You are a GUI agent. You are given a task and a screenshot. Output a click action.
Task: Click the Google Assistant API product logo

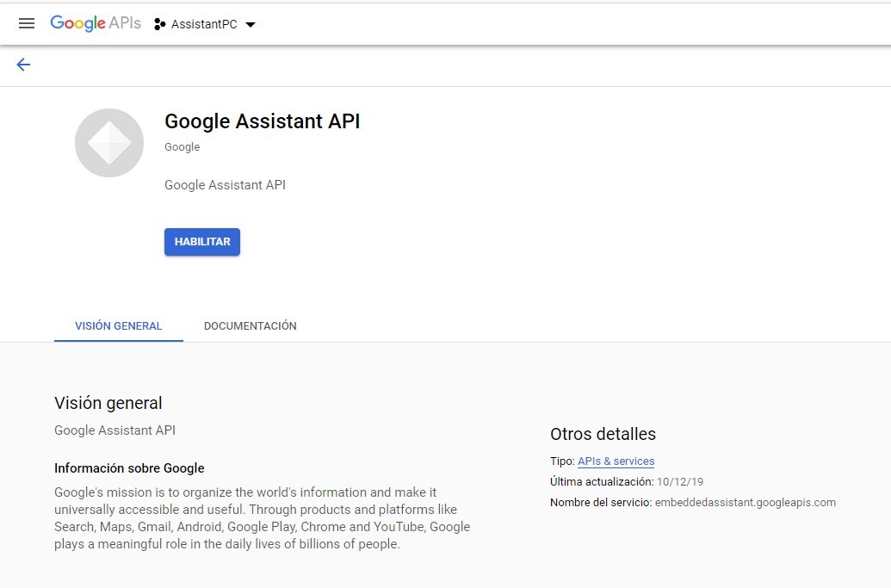pos(109,143)
